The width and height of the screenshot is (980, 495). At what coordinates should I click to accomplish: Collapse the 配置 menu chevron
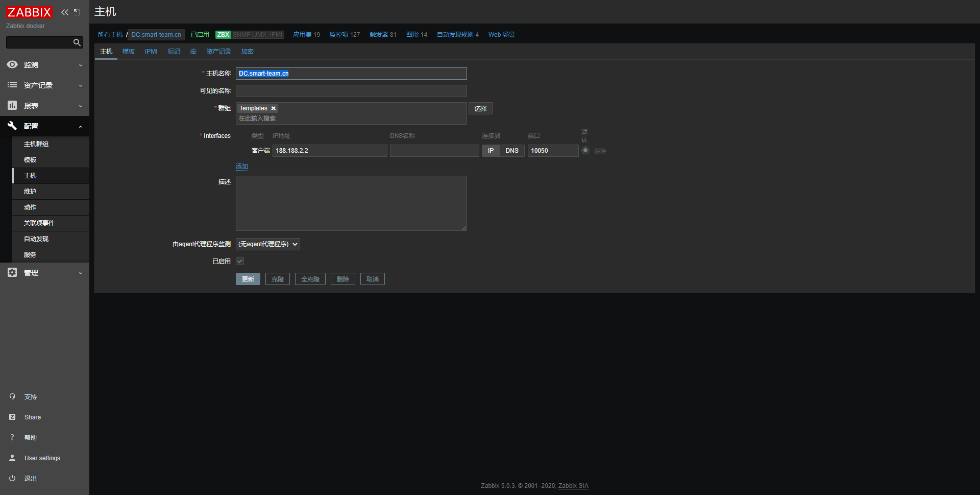(x=81, y=127)
